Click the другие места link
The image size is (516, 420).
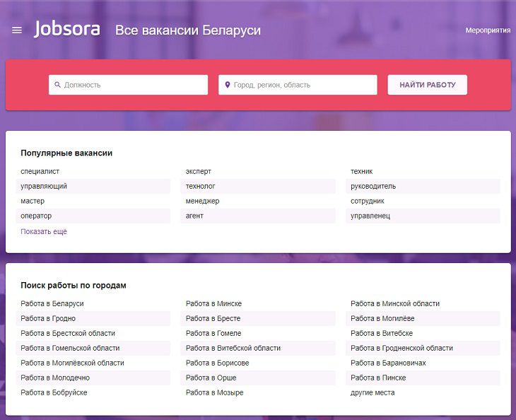373,392
